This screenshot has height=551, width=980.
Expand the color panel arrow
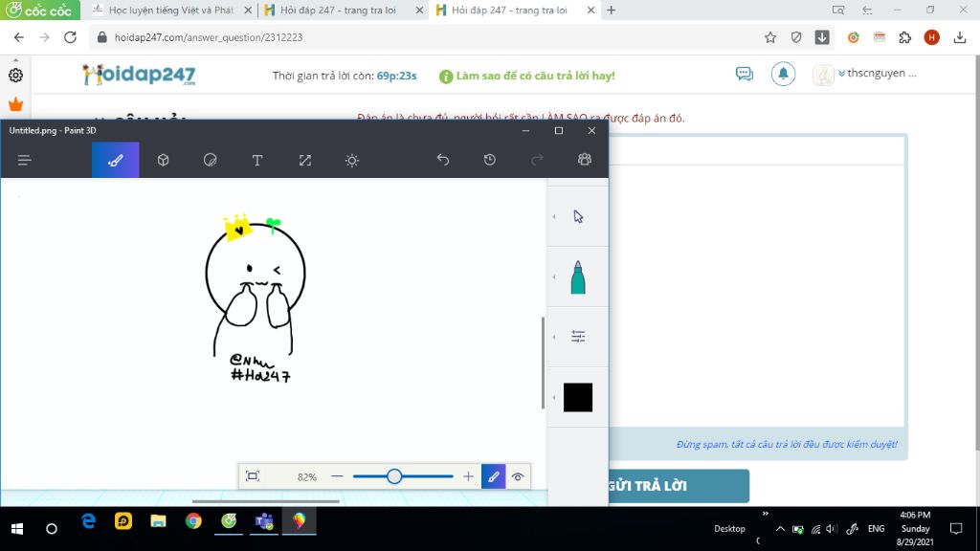(x=554, y=397)
